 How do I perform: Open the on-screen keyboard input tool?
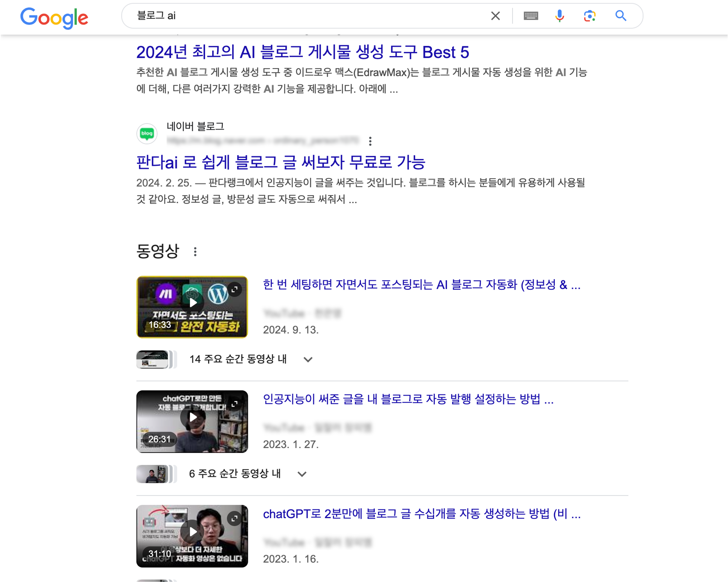530,16
